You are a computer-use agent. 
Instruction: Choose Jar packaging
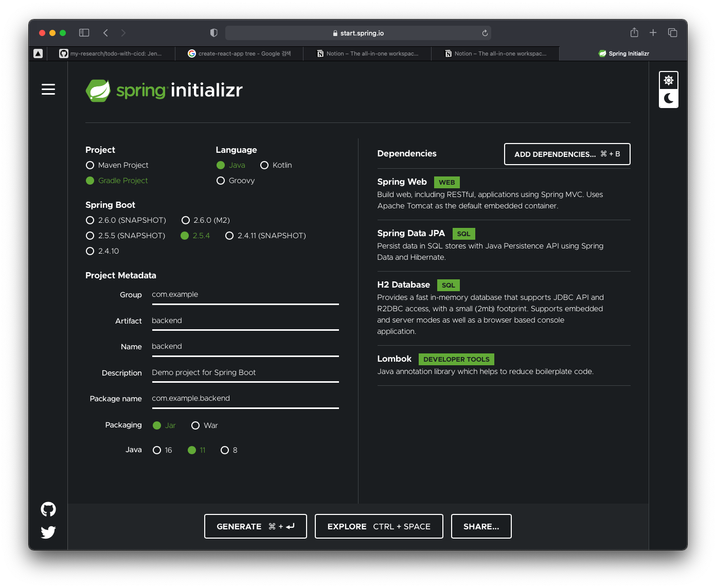tap(164, 425)
